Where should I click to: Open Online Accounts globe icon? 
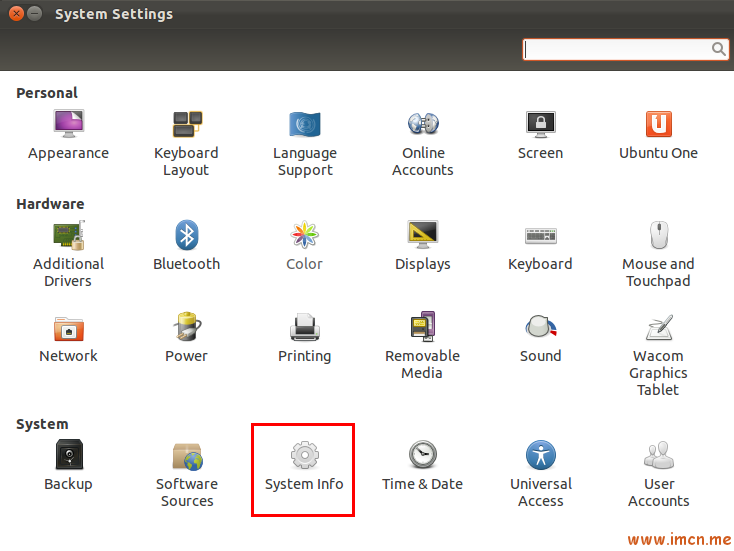(x=423, y=124)
